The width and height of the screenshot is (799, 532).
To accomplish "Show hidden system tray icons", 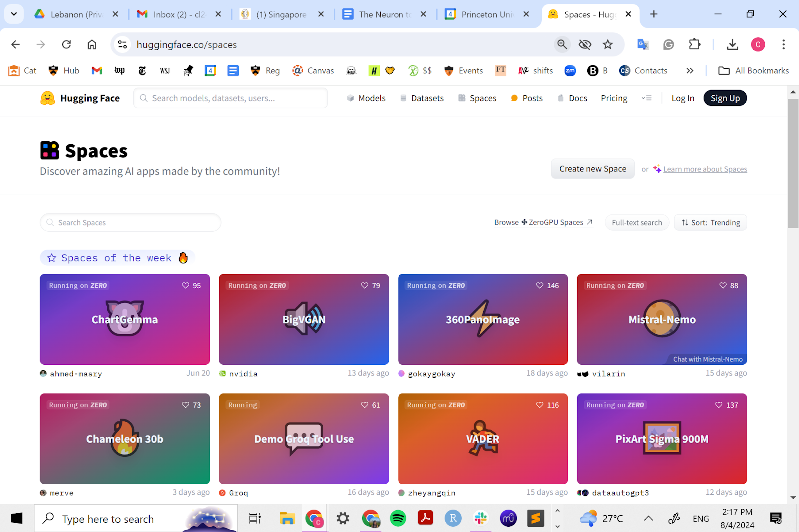I will point(648,518).
